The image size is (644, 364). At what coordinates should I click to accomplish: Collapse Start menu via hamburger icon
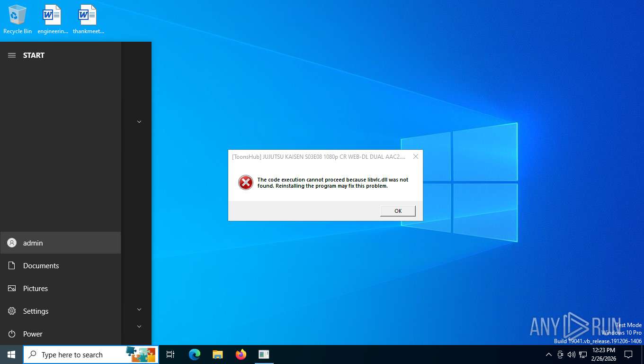point(12,55)
